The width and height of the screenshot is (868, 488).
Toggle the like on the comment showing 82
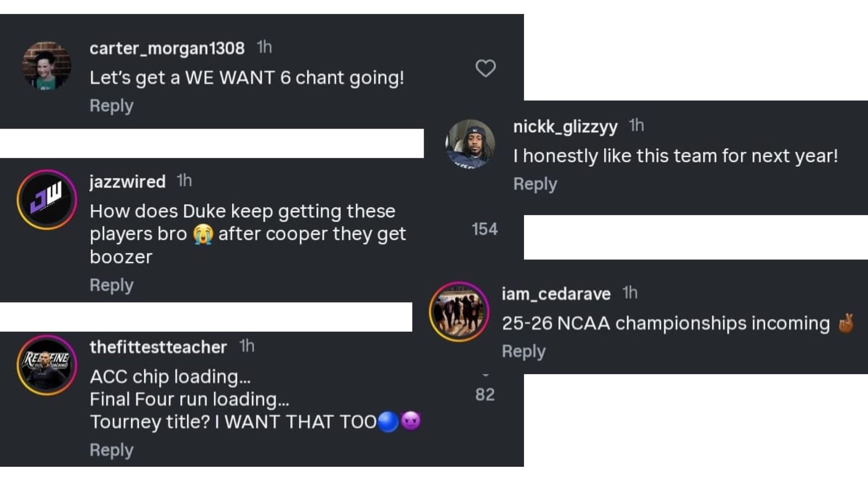pos(484,393)
